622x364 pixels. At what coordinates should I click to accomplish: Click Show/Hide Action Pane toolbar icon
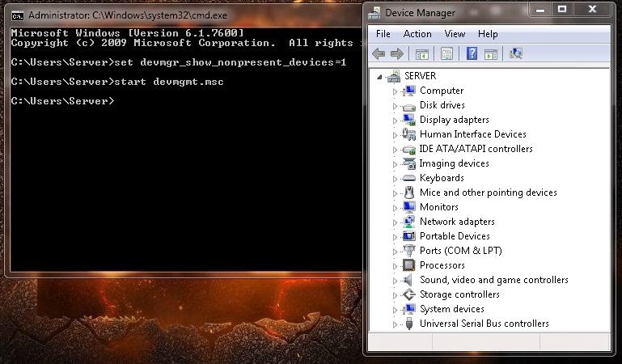491,54
